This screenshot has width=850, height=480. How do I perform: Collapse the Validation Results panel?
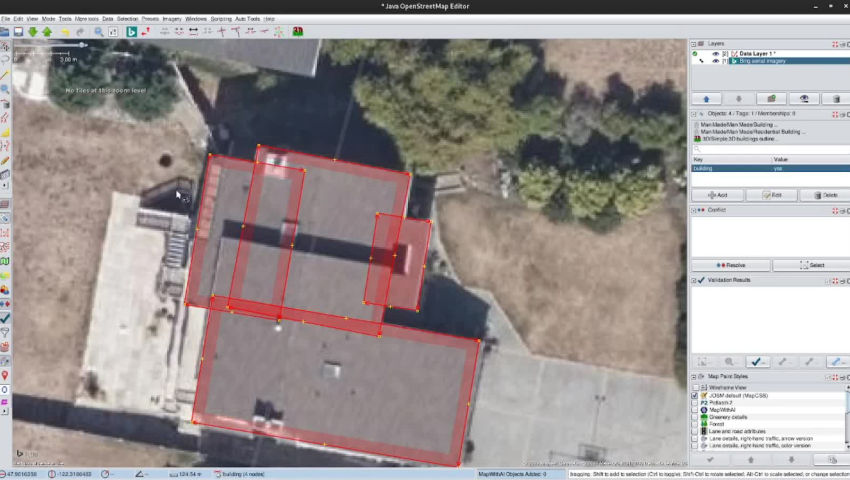tap(693, 281)
